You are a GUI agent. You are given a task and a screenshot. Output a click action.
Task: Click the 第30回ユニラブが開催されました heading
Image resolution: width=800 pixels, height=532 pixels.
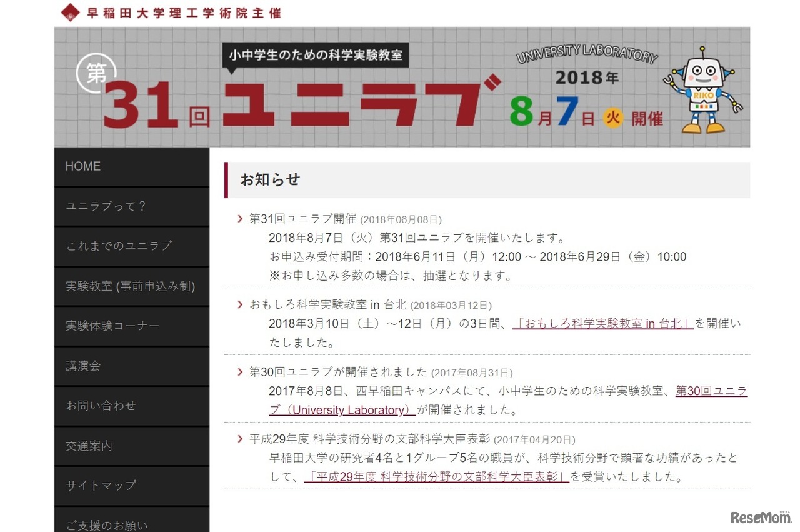click(x=338, y=372)
